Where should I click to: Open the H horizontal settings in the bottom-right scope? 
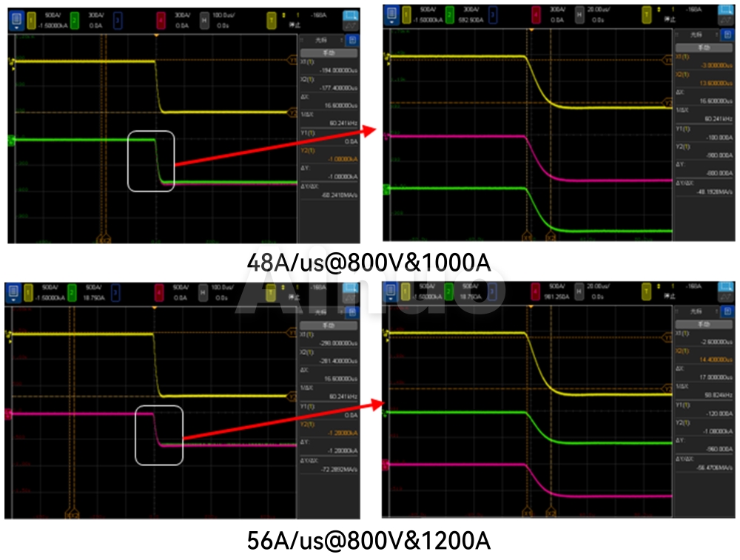pyautogui.click(x=579, y=291)
